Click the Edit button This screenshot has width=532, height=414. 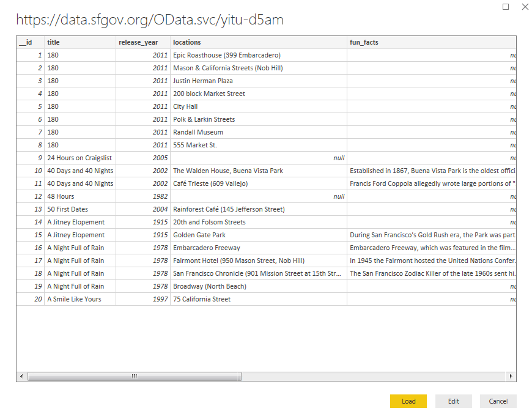[x=453, y=401]
